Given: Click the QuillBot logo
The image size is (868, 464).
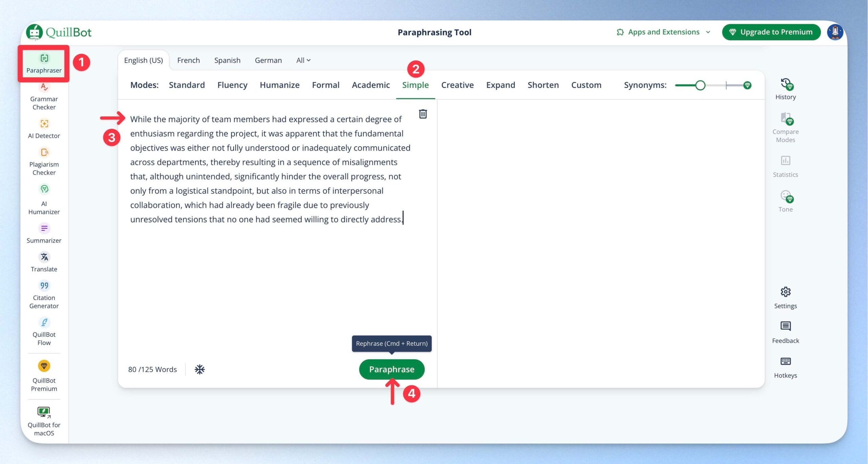Looking at the screenshot, I should [x=59, y=32].
